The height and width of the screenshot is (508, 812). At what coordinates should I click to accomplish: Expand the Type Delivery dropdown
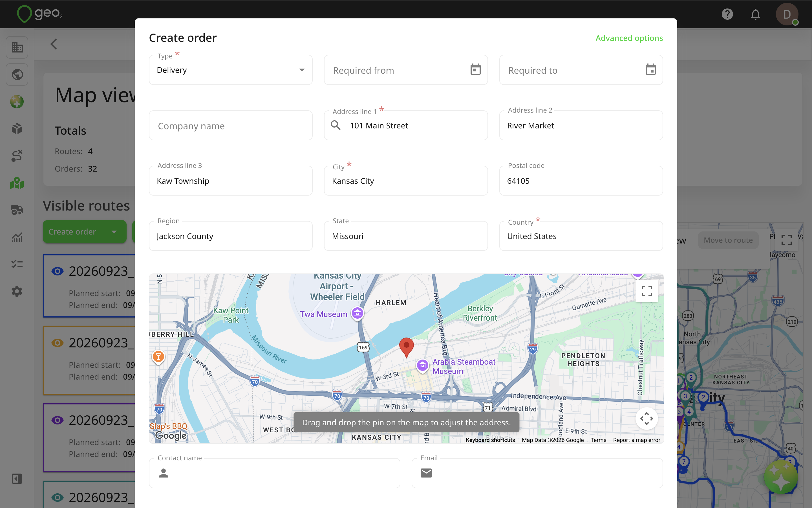tap(231, 70)
